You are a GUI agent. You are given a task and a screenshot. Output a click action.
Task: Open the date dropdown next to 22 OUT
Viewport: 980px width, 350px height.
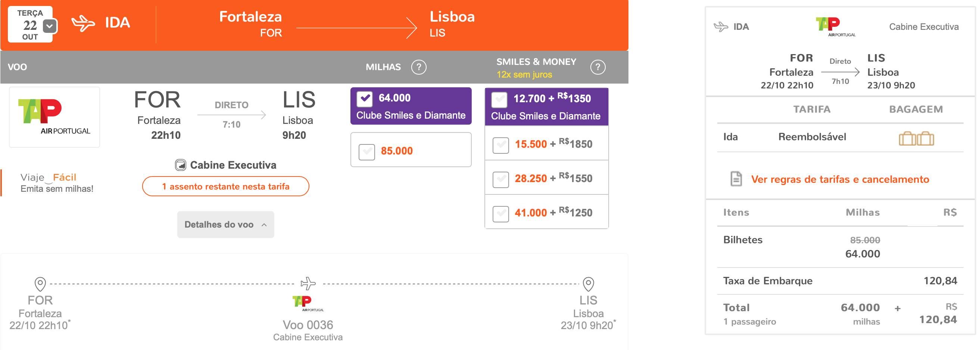pyautogui.click(x=50, y=26)
